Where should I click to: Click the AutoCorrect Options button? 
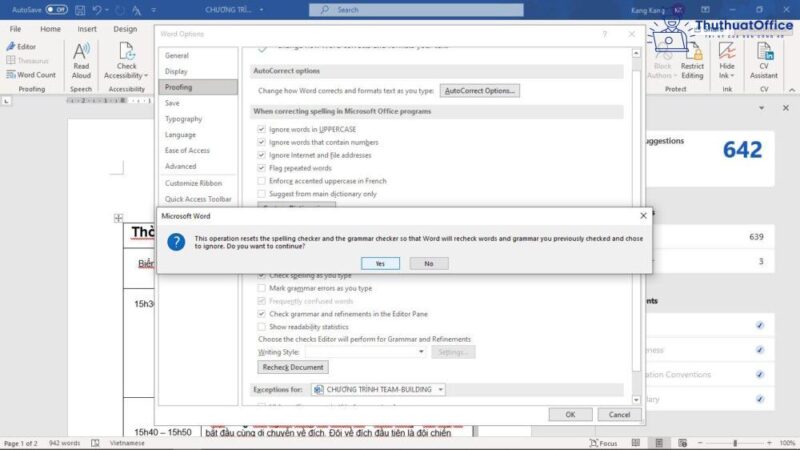[x=481, y=91]
